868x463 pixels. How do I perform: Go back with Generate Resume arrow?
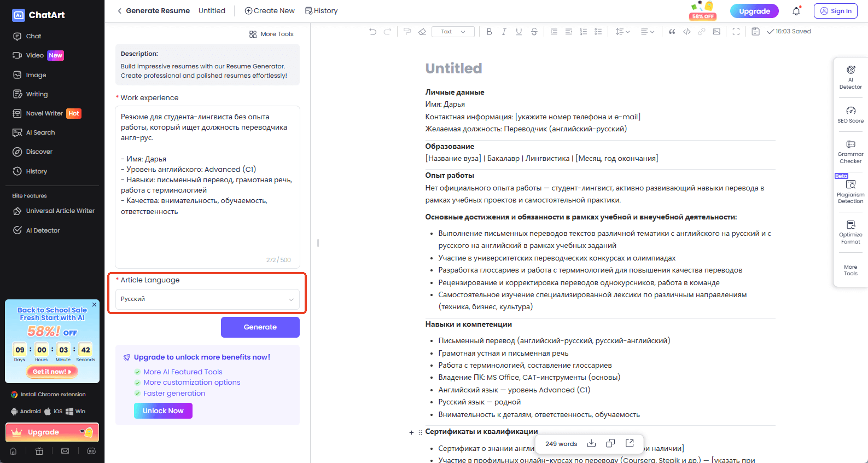tap(119, 11)
